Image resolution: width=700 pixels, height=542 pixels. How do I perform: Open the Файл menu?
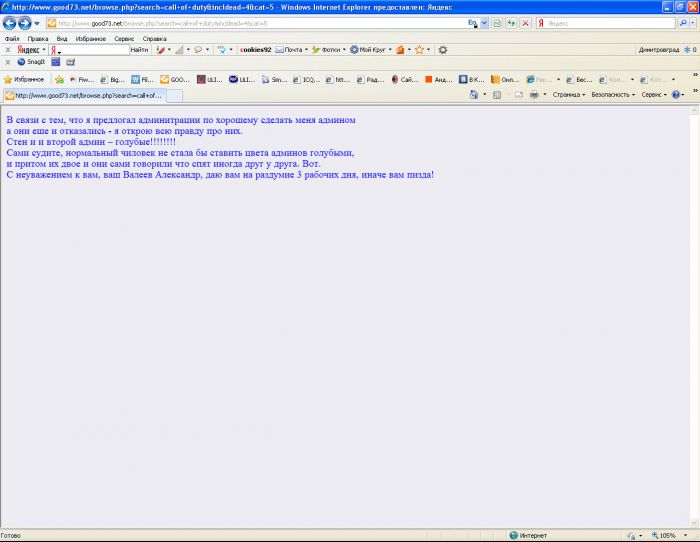coord(12,38)
